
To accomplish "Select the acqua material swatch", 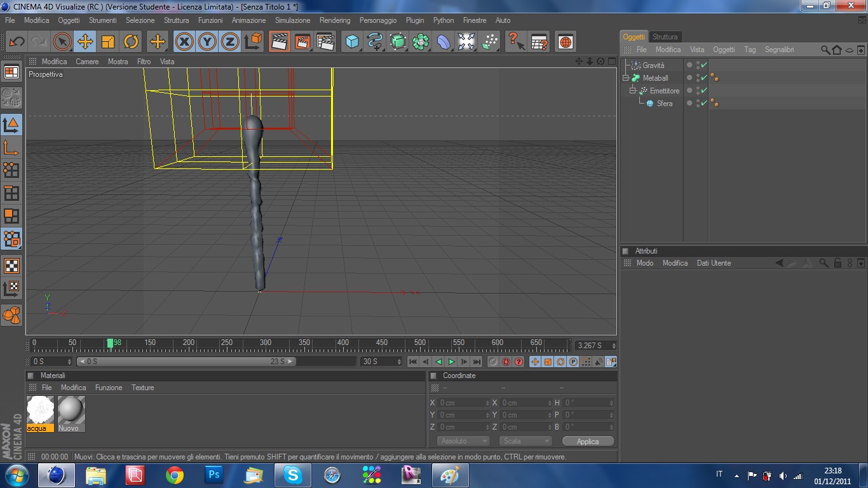I will pos(41,410).
